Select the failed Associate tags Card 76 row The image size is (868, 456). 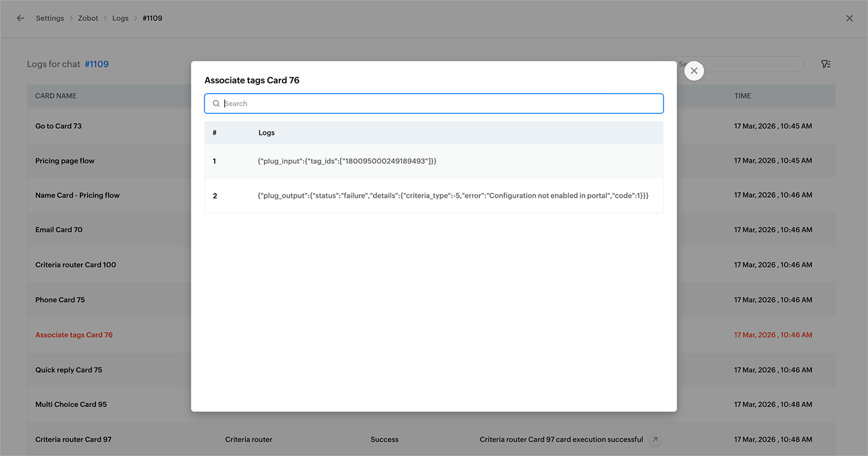431,335
